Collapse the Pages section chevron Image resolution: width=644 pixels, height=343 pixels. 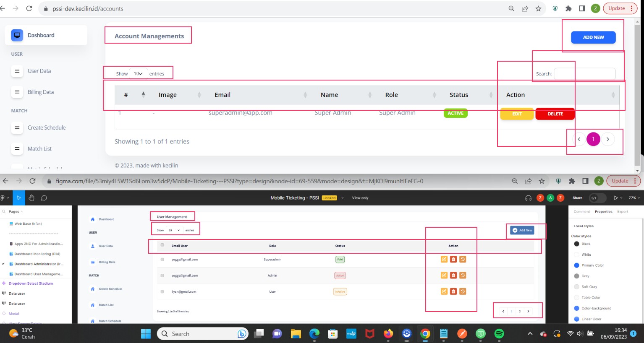pyautogui.click(x=22, y=212)
